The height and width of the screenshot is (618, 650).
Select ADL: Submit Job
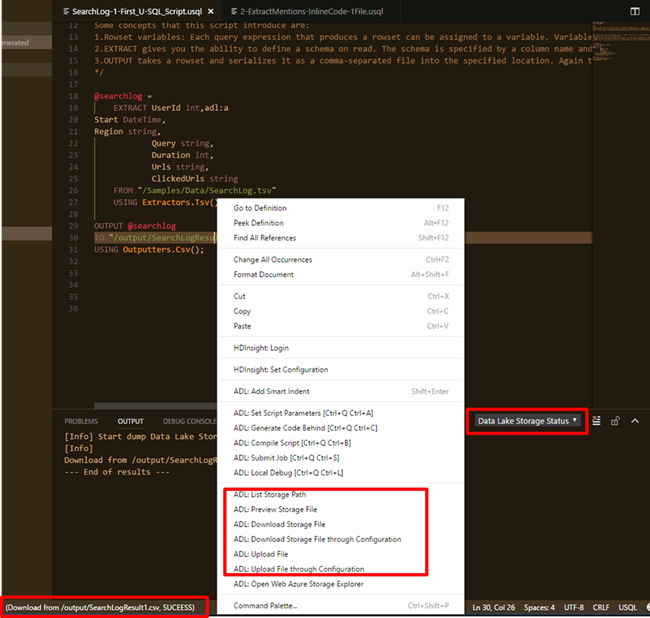[x=341, y=458]
